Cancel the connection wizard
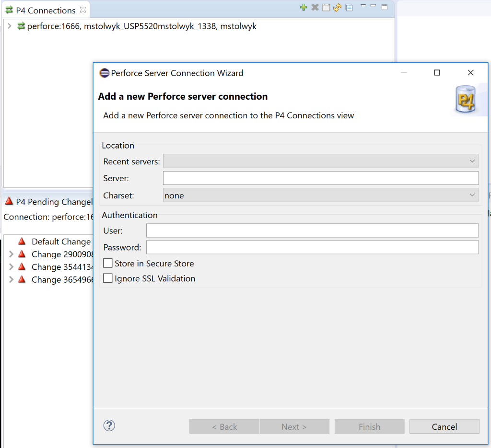Viewport: 491px width, 448px height. coord(444,427)
